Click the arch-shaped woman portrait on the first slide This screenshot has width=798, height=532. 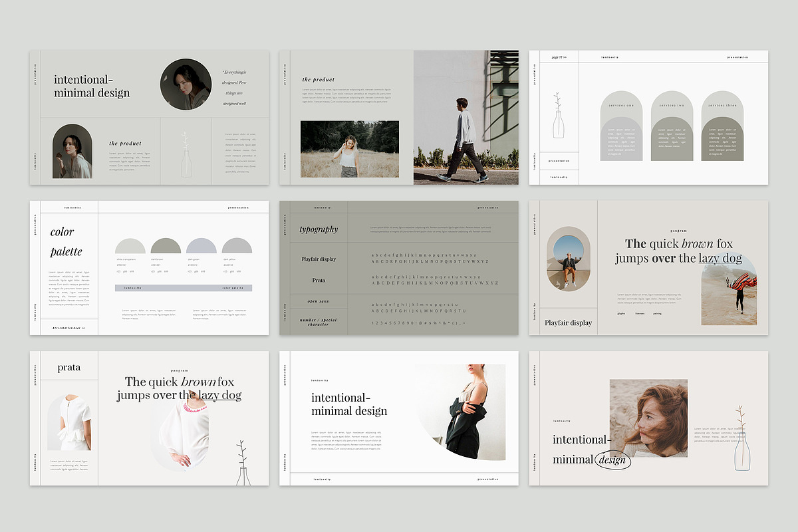click(72, 151)
